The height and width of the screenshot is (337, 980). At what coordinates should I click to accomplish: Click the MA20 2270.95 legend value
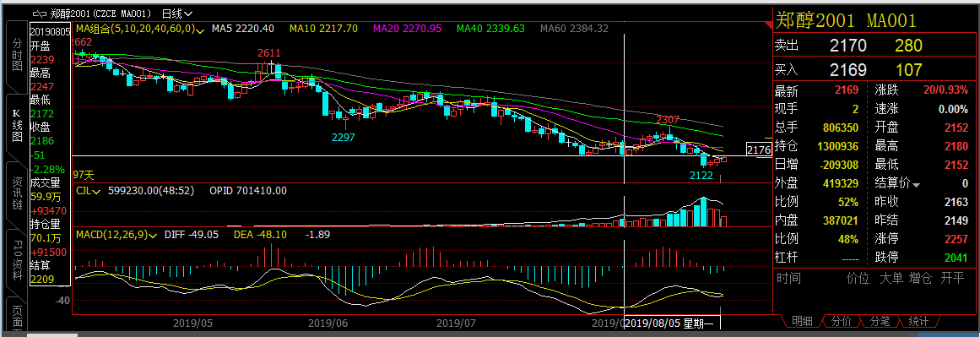pyautogui.click(x=408, y=29)
